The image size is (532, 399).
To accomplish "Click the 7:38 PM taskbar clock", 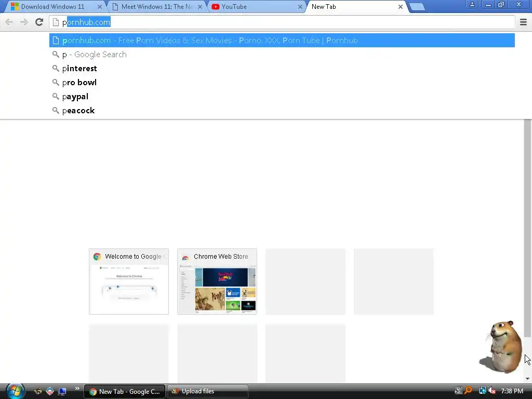I will (512, 391).
